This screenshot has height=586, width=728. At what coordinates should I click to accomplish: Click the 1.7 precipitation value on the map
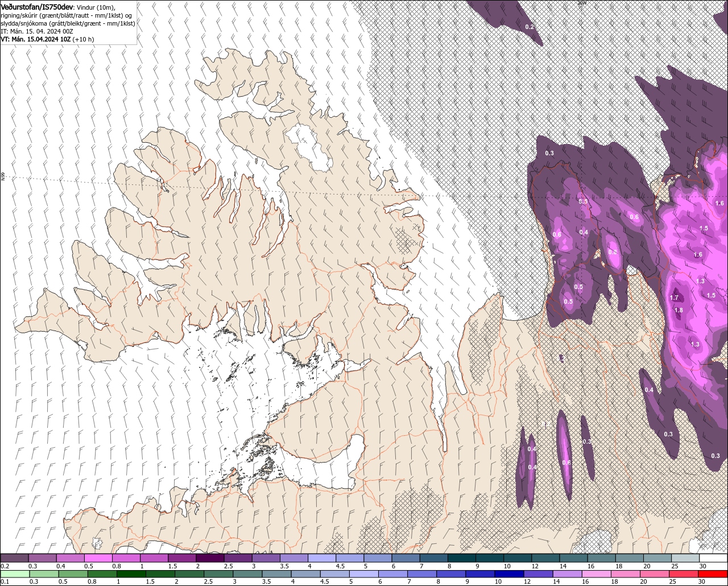[675, 298]
